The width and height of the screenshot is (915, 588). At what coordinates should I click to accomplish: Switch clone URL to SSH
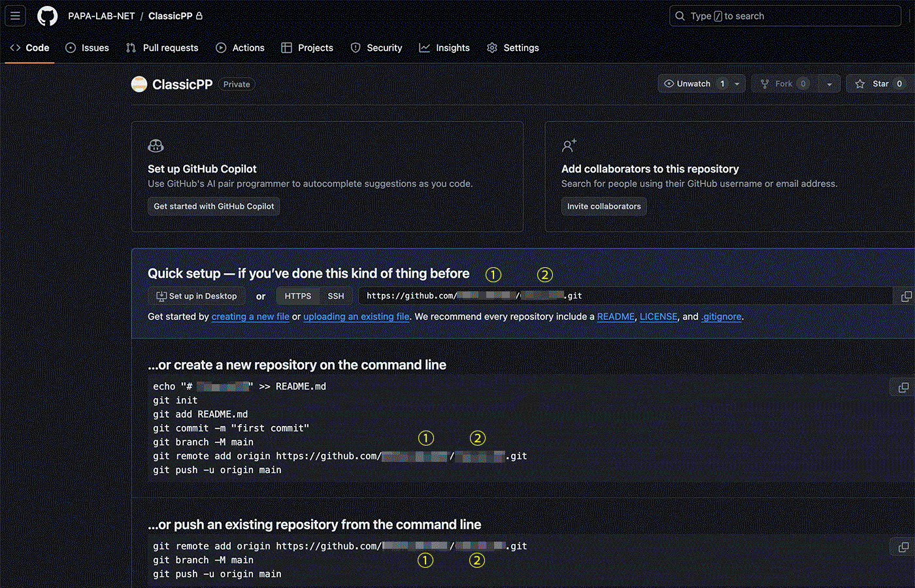click(x=336, y=296)
